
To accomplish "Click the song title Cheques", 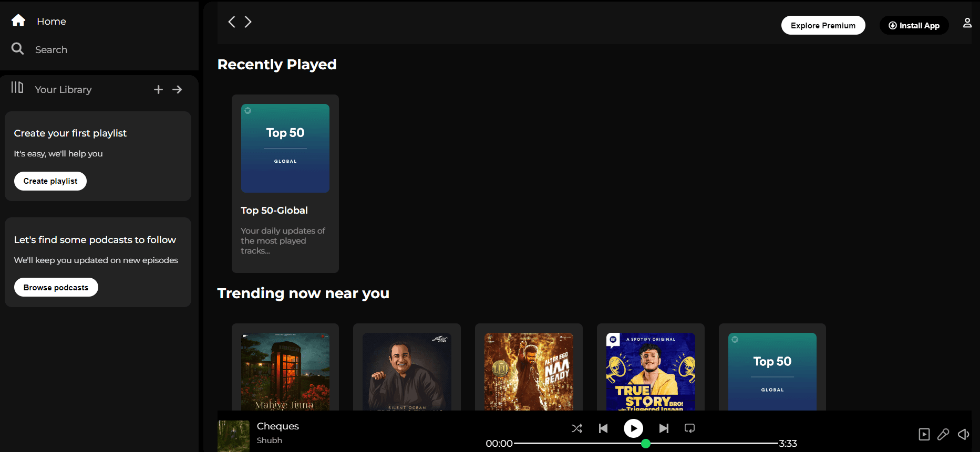I will click(278, 426).
